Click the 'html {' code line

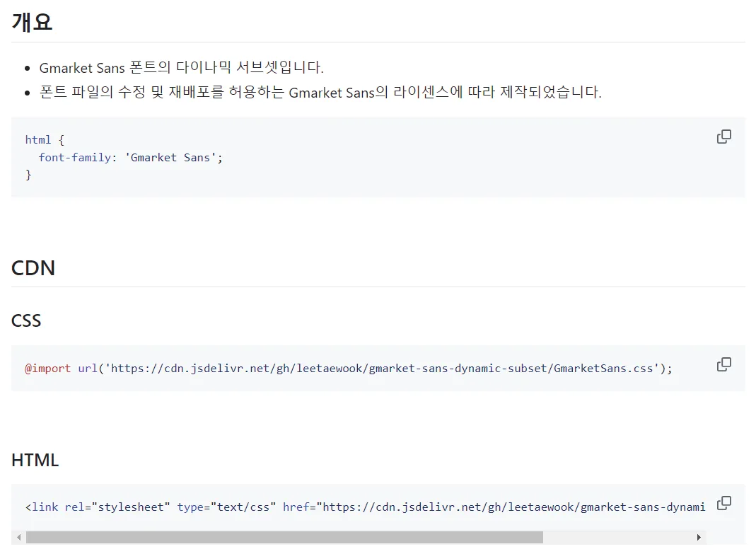tap(45, 140)
